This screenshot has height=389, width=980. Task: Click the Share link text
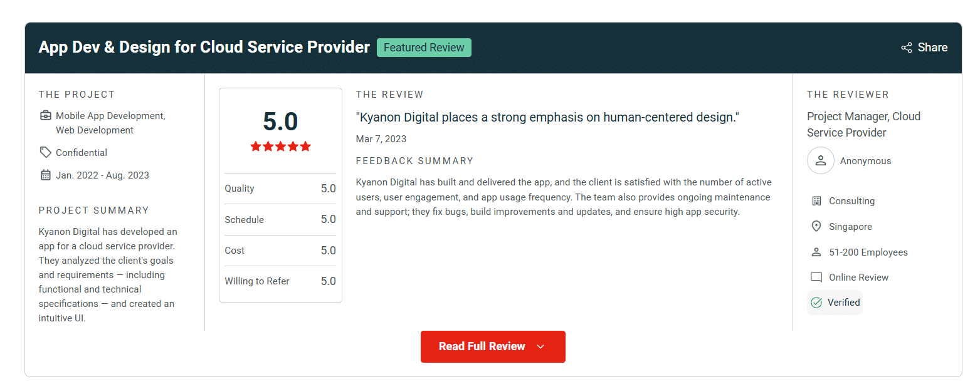[x=932, y=48]
